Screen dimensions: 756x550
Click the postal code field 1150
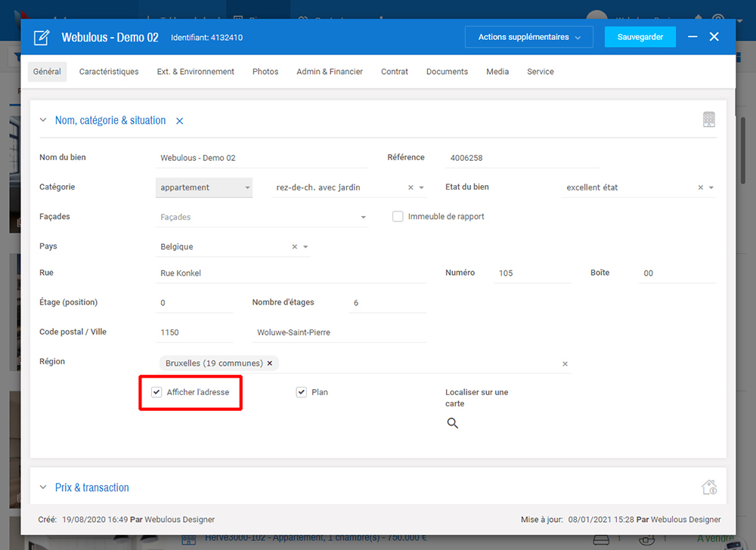click(194, 332)
